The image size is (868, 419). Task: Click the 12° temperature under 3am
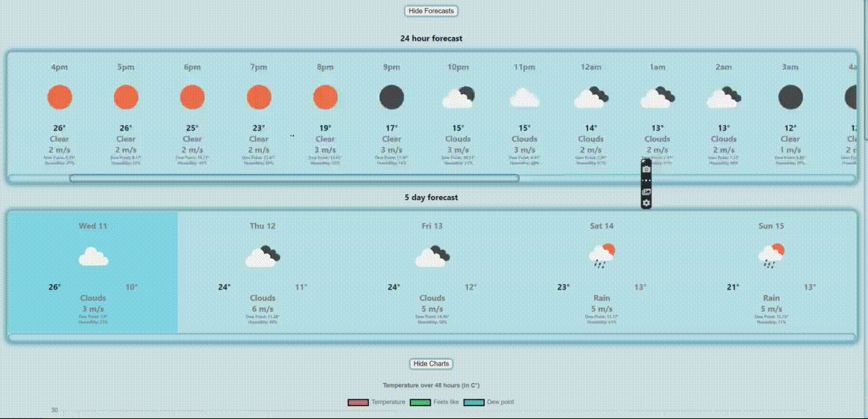coord(791,128)
